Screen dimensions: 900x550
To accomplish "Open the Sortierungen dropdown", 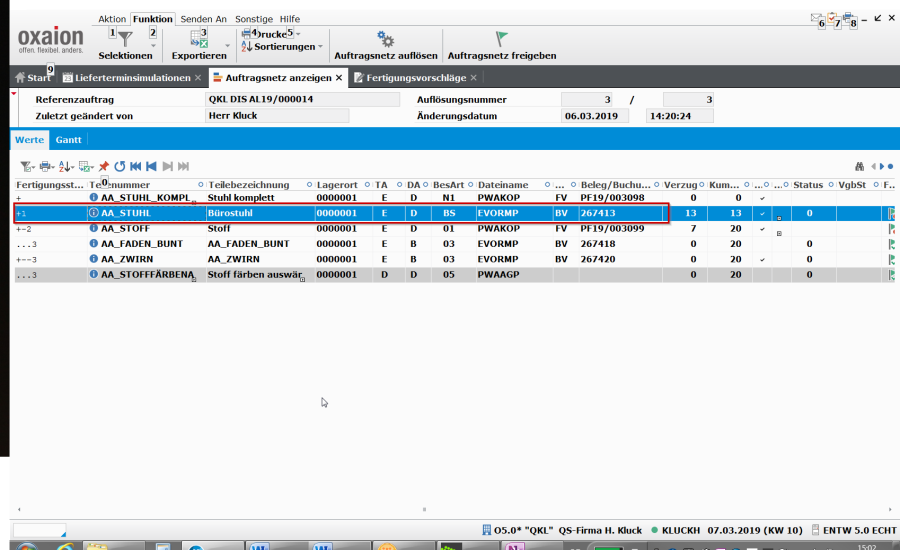I will click(320, 47).
